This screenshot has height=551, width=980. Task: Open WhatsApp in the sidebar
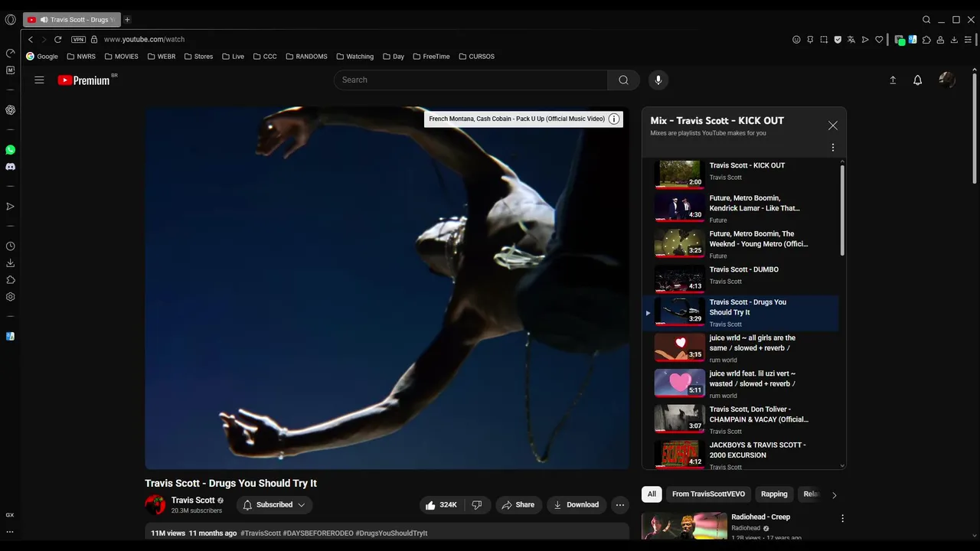tap(10, 150)
